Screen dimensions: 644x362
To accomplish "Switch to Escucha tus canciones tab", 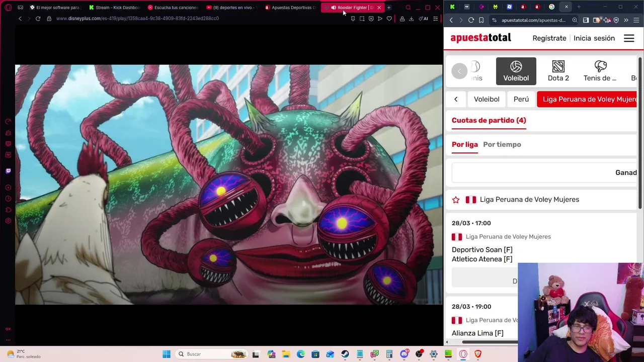I will click(x=173, y=8).
